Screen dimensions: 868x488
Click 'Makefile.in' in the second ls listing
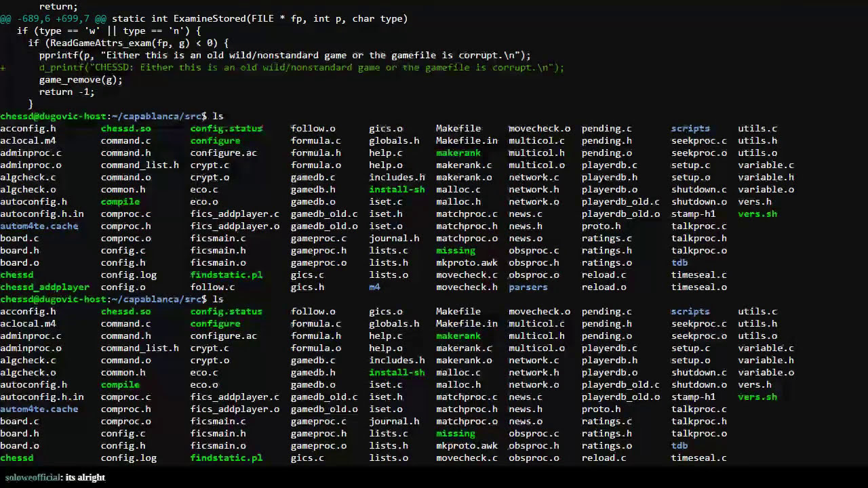[x=467, y=323]
